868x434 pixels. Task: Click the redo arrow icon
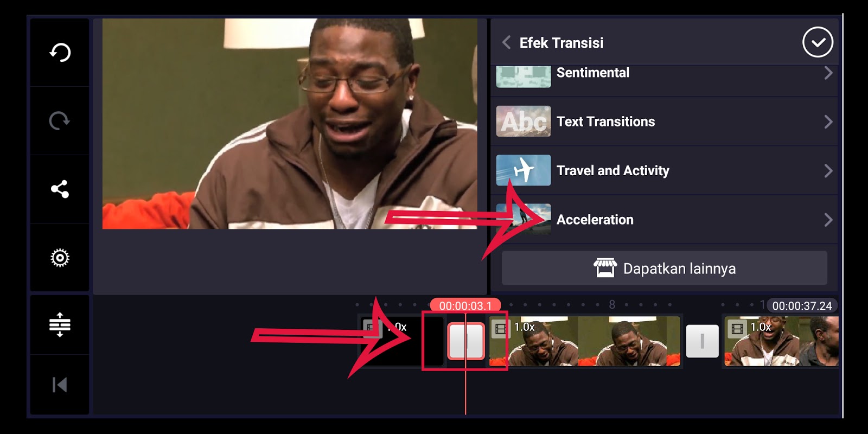click(60, 120)
